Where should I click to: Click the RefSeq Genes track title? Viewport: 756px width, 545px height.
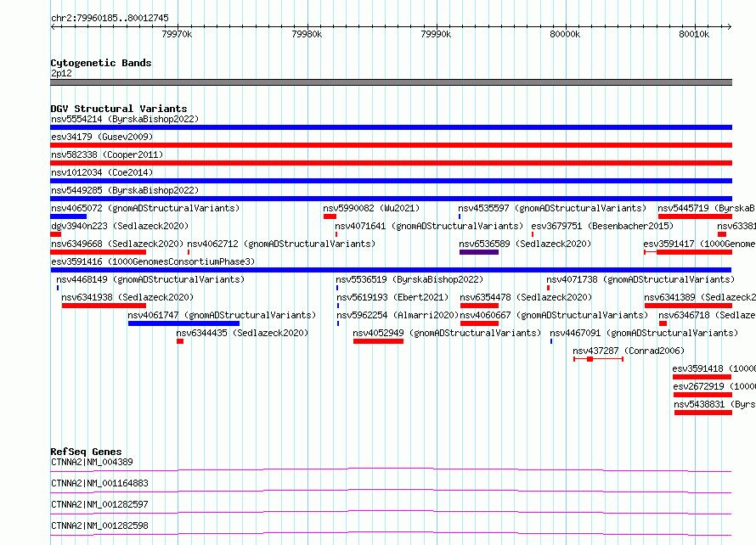pos(87,452)
